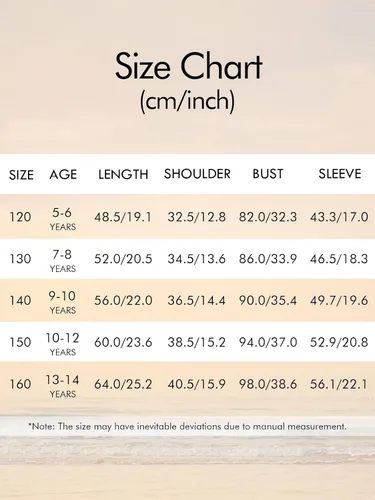Select length value 48.5/19.1
The height and width of the screenshot is (500, 375).
pyautogui.click(x=123, y=217)
